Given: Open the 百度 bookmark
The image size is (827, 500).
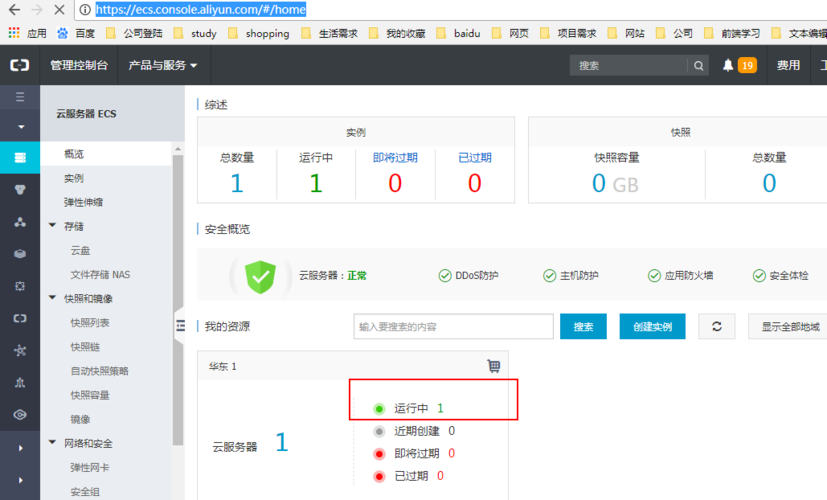Looking at the screenshot, I should pyautogui.click(x=76, y=33).
